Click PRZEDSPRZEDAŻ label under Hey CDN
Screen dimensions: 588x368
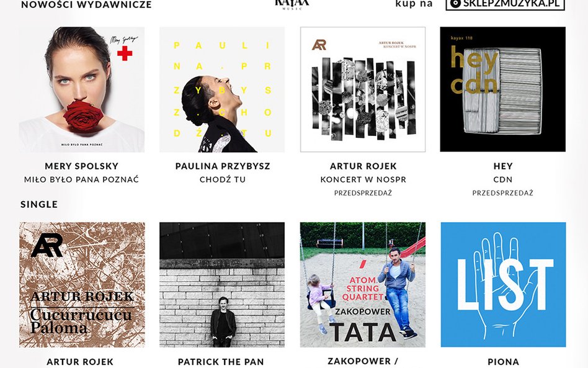point(503,193)
